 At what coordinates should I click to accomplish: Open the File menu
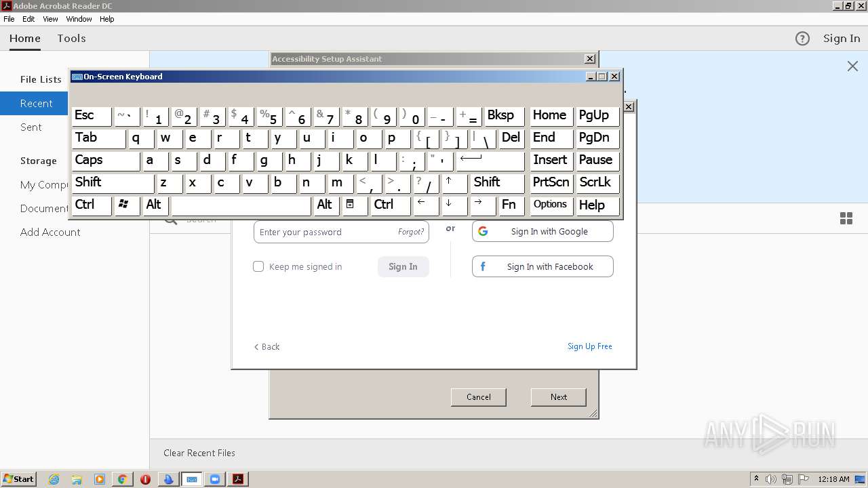(9, 19)
